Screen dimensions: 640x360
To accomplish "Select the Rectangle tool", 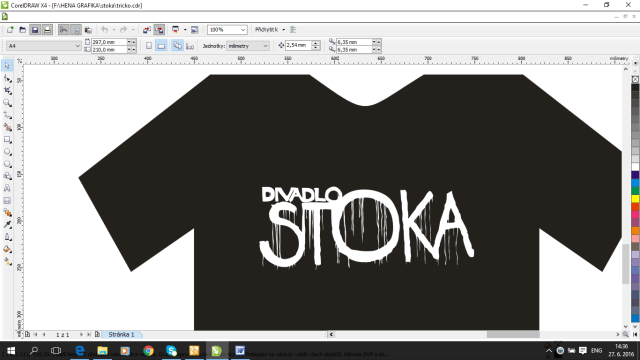I will click(x=7, y=140).
